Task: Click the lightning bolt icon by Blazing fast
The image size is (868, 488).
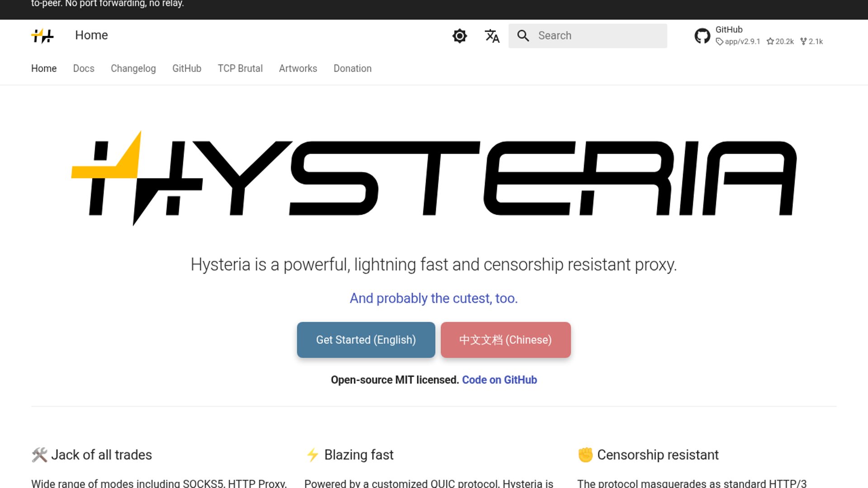Action: point(312,455)
